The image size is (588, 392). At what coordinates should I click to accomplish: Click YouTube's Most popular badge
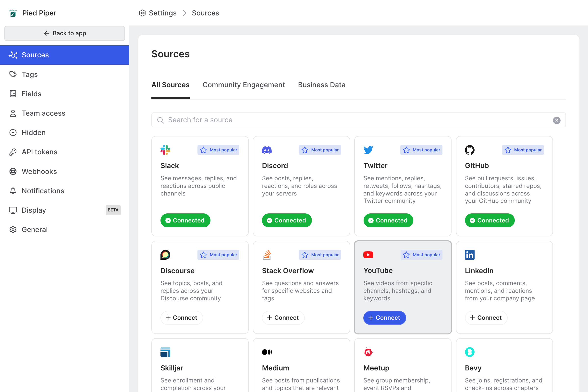click(x=421, y=255)
